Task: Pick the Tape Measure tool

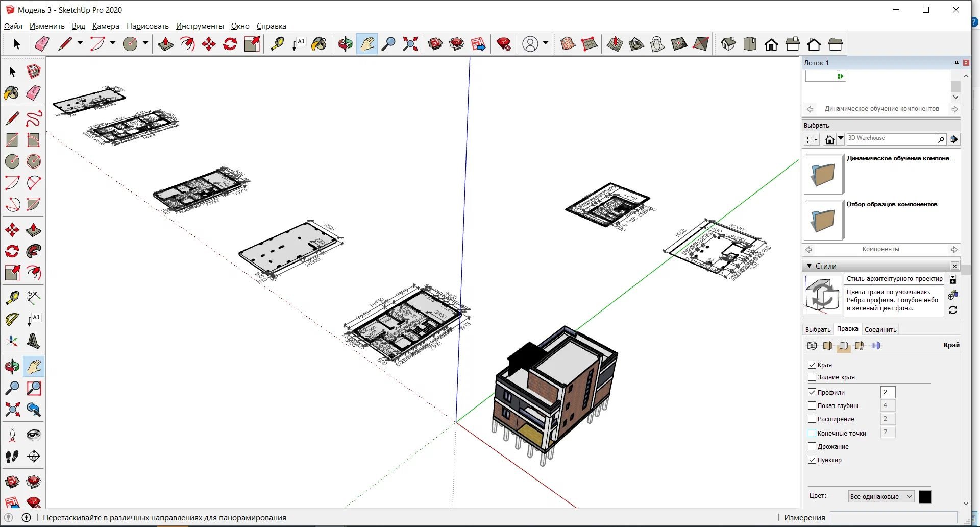Action: coord(278,44)
